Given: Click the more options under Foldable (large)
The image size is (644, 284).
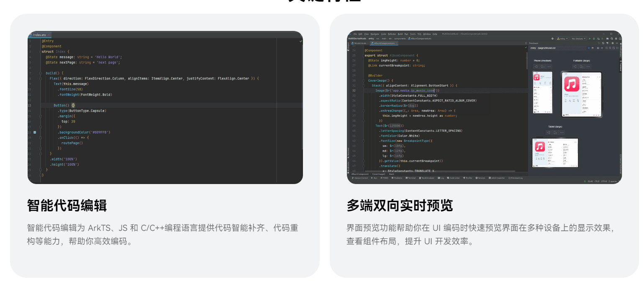Looking at the screenshot, I should pos(588,67).
